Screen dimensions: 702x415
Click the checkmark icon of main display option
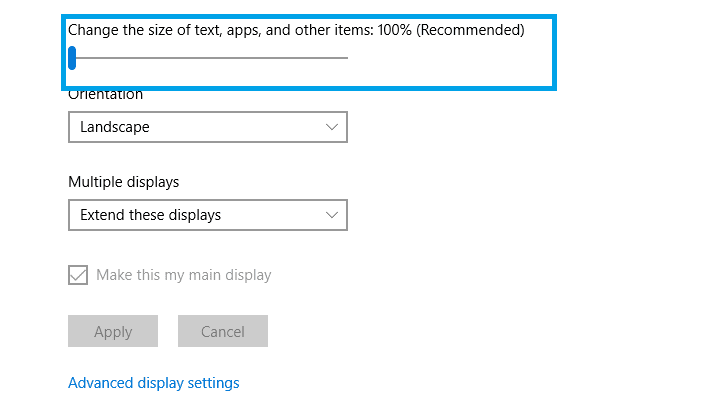pos(78,275)
